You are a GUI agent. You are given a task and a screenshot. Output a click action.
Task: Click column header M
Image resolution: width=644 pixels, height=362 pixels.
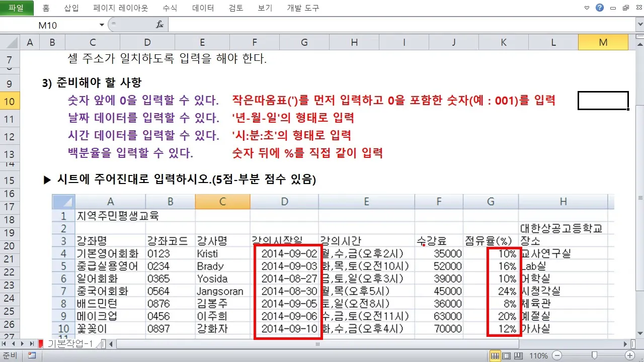603,42
